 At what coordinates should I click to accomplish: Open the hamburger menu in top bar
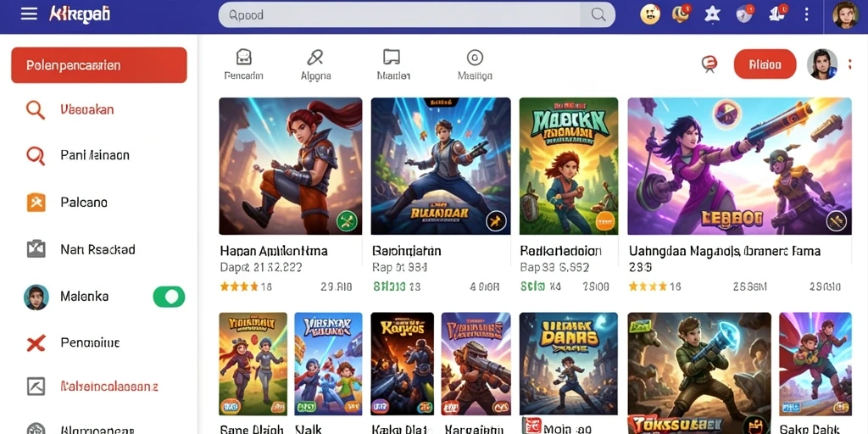(29, 14)
